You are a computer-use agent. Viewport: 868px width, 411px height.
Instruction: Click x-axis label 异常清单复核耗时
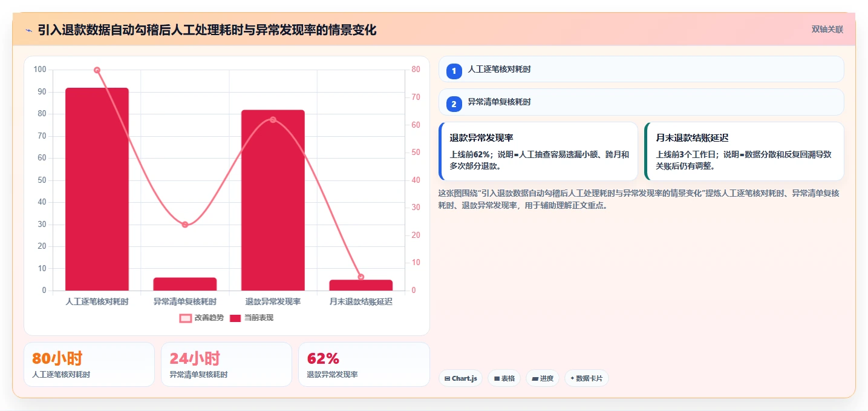pyautogui.click(x=185, y=301)
